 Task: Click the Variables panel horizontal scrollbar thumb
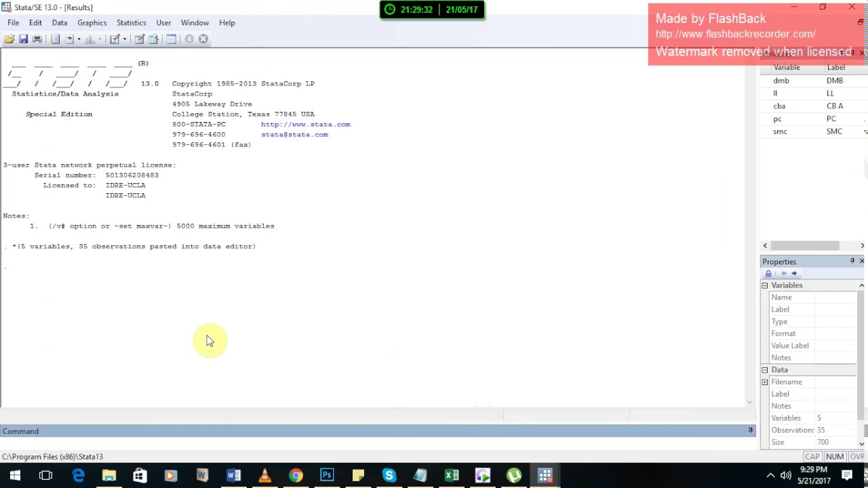coord(805,245)
